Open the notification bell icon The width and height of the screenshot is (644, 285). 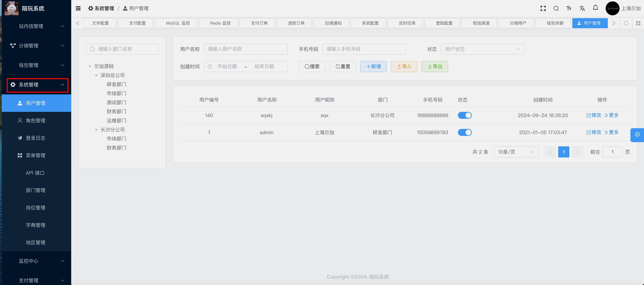[595, 8]
